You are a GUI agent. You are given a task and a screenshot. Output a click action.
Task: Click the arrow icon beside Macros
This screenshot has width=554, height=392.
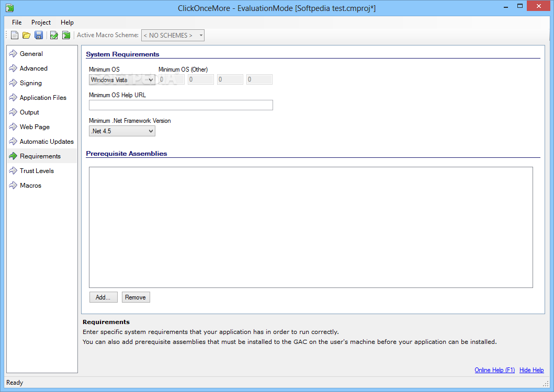click(13, 186)
